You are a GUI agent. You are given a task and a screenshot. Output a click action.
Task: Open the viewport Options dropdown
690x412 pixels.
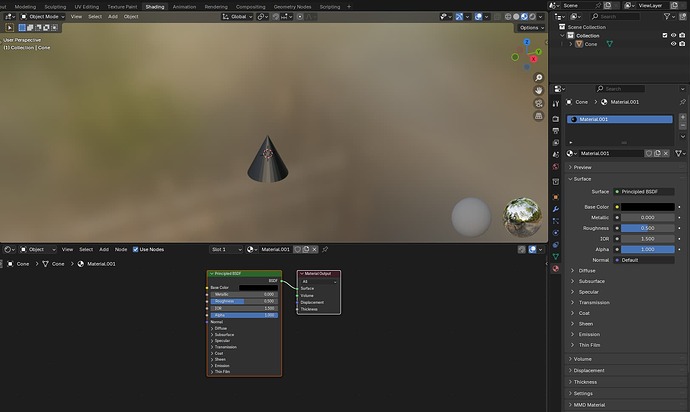532,28
